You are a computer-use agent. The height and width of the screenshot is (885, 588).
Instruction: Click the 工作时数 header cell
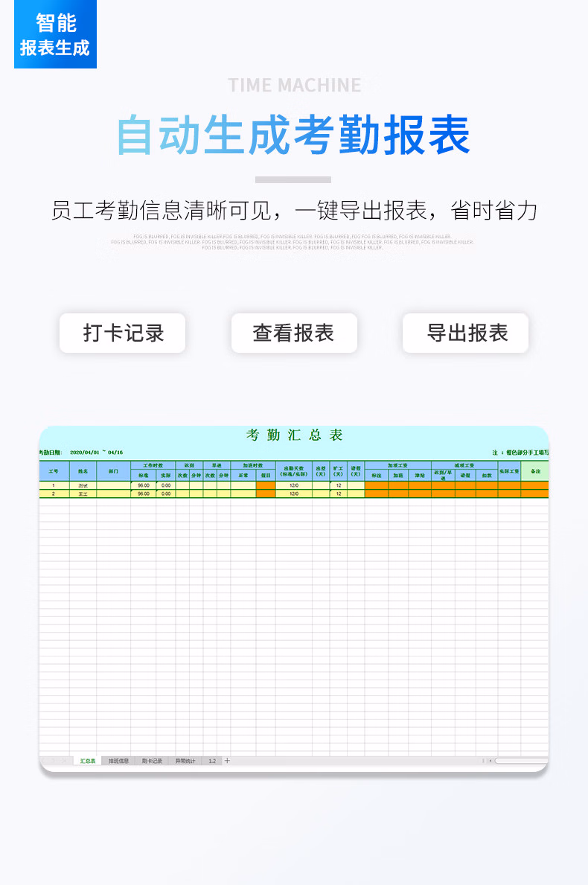(x=153, y=466)
